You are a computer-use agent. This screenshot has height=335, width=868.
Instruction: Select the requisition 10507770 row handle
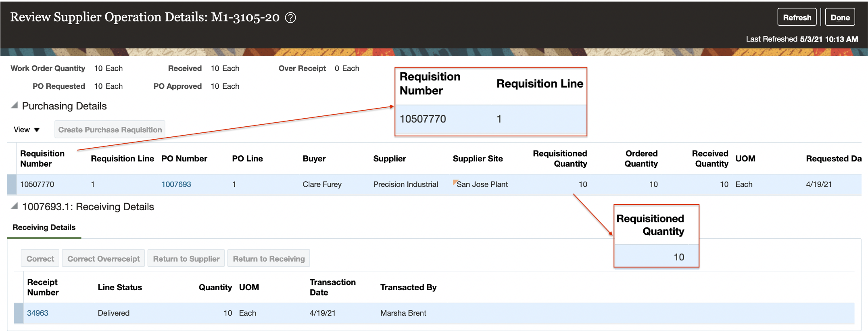point(12,184)
